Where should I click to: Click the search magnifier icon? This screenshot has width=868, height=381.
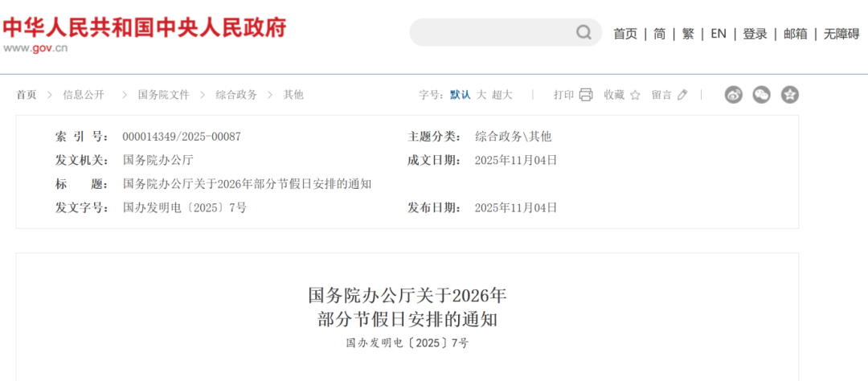583,32
